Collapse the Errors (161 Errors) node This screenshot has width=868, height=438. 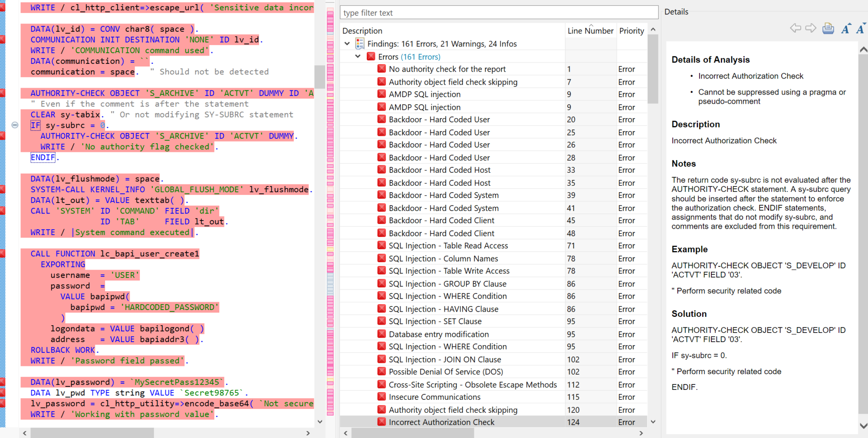point(358,56)
